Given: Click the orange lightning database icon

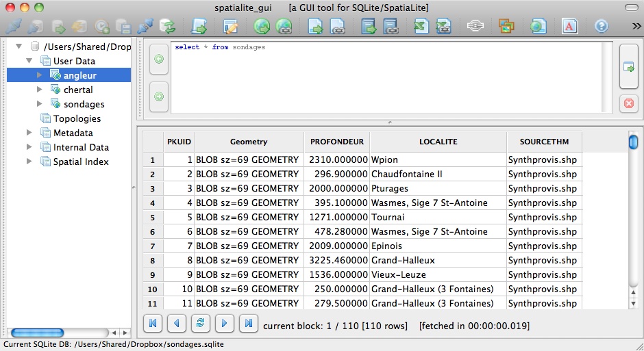Looking at the screenshot, I should click(x=79, y=27).
